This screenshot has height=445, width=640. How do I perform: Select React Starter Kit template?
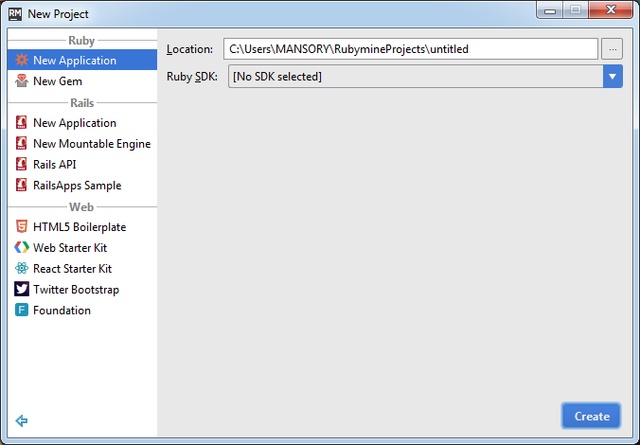point(82,268)
